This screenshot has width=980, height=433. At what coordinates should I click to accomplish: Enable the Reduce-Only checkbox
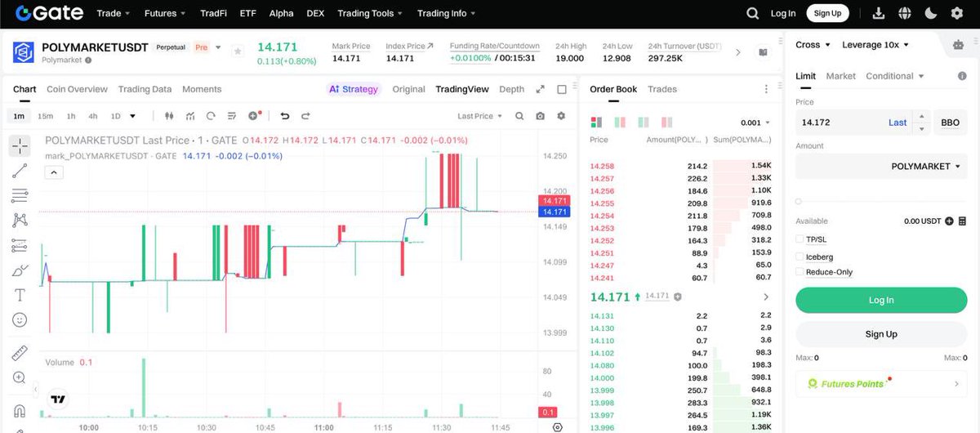(x=800, y=272)
